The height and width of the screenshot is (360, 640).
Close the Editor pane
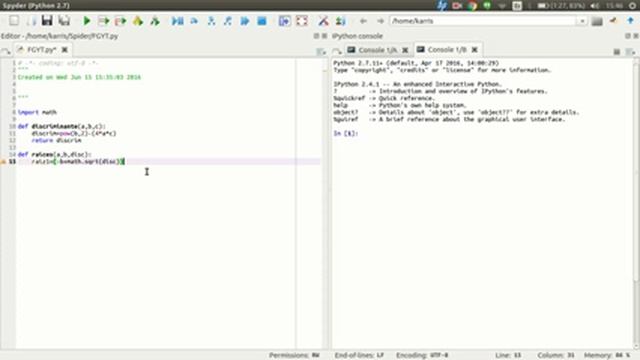tap(324, 36)
